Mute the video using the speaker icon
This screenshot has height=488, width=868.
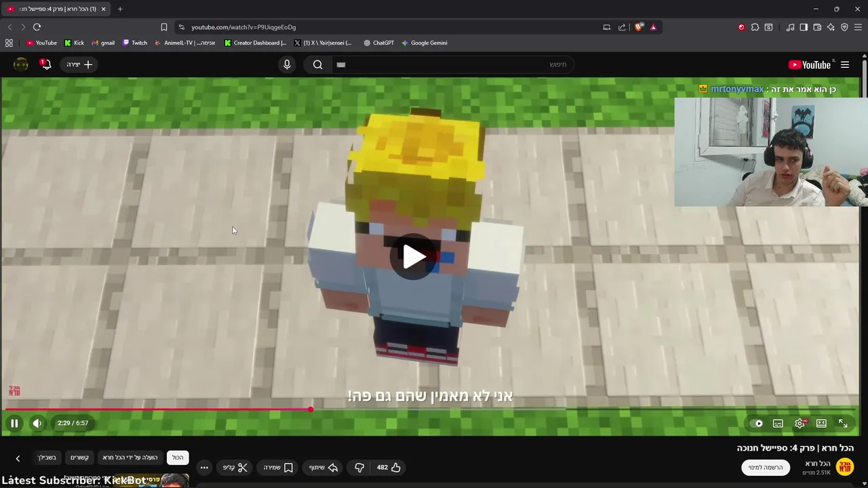37,423
